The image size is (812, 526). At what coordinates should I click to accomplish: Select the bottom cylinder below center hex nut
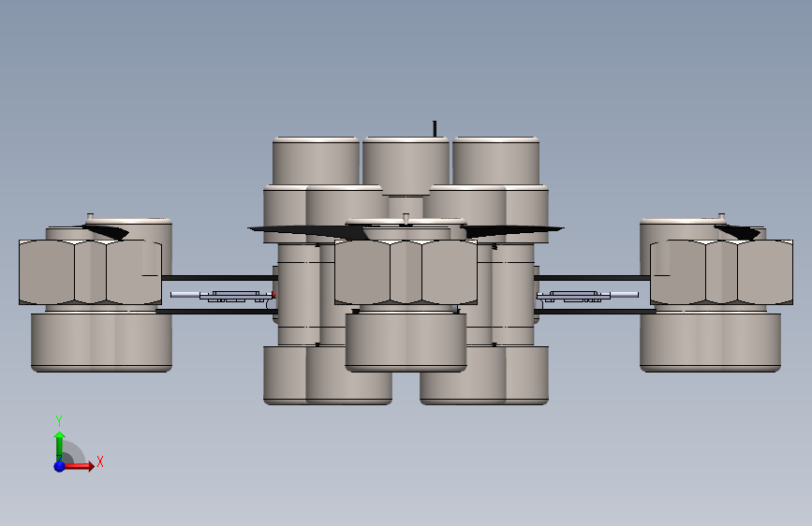tap(406, 343)
